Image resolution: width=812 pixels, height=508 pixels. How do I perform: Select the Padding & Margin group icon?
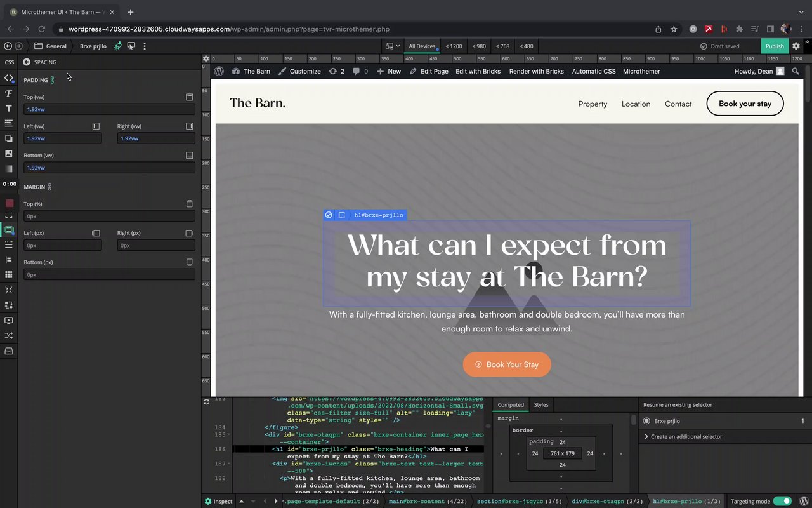click(9, 230)
